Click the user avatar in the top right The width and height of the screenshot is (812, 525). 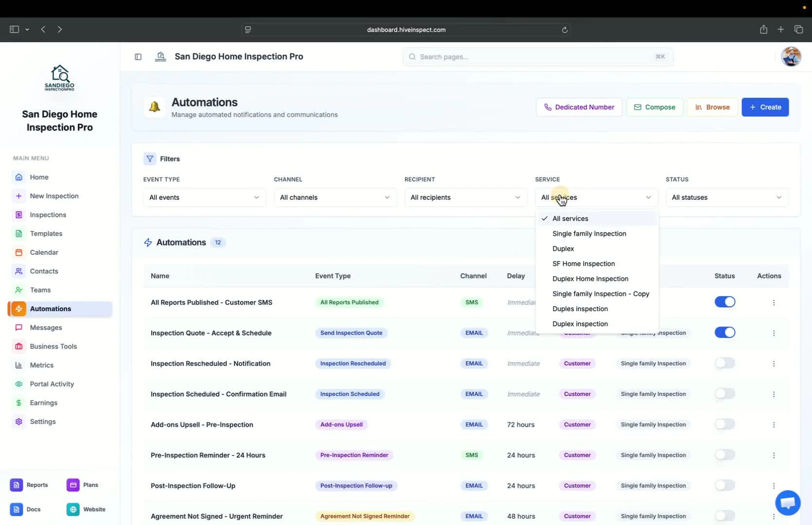pos(791,56)
